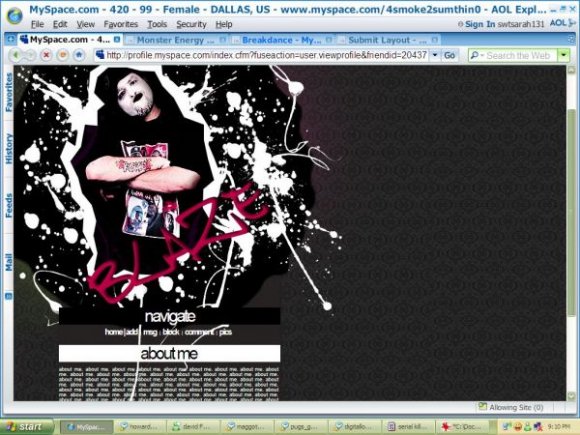Click the block link in navigate
The height and width of the screenshot is (435, 580).
[x=171, y=332]
